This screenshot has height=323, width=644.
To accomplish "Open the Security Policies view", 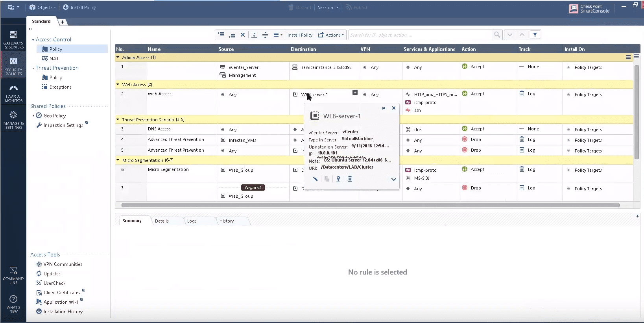I will click(x=13, y=66).
